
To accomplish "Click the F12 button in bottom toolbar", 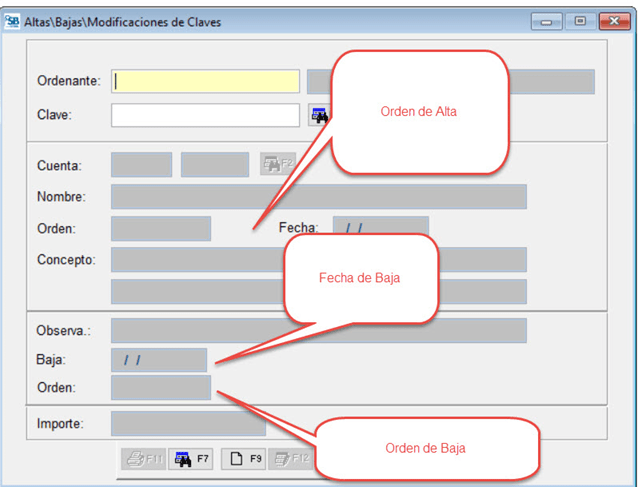I will point(291,459).
